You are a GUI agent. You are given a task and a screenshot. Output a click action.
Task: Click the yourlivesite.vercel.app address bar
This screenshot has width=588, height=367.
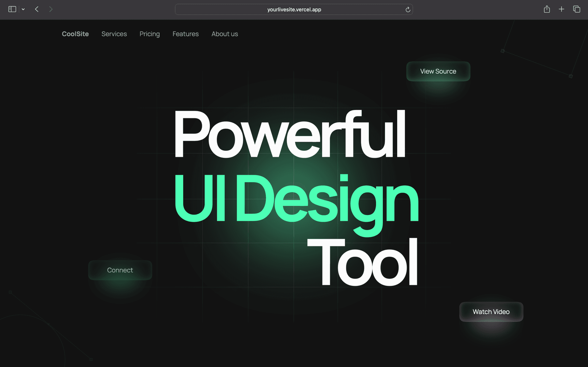pyautogui.click(x=294, y=9)
